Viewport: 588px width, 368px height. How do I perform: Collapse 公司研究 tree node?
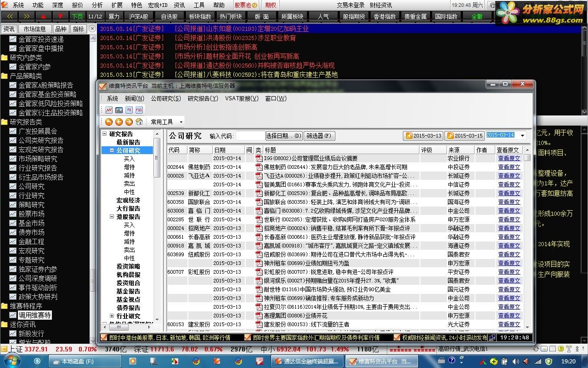(x=112, y=150)
